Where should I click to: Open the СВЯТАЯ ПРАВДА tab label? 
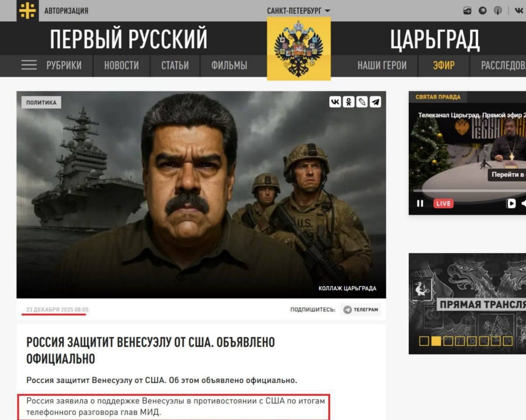coord(438,97)
